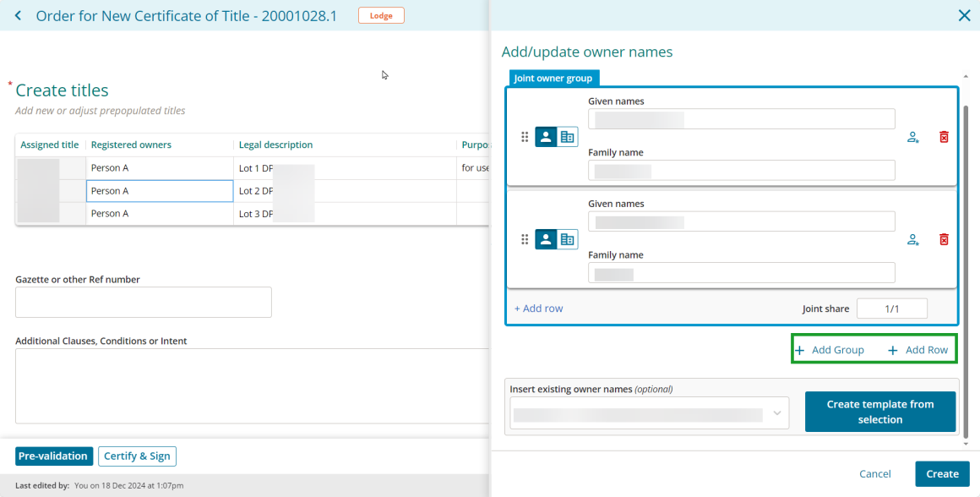Click second owner's Given names field
The width and height of the screenshot is (980, 497).
[x=741, y=222]
